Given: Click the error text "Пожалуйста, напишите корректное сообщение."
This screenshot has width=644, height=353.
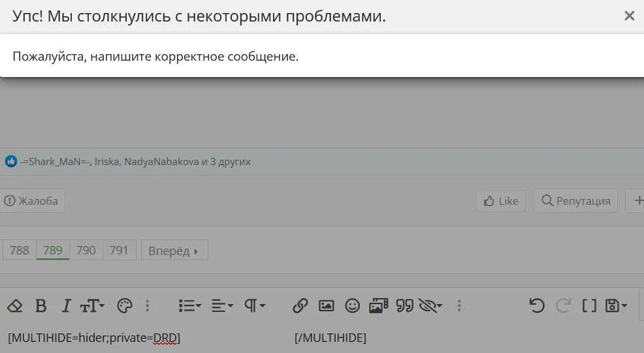Looking at the screenshot, I should coord(155,56).
